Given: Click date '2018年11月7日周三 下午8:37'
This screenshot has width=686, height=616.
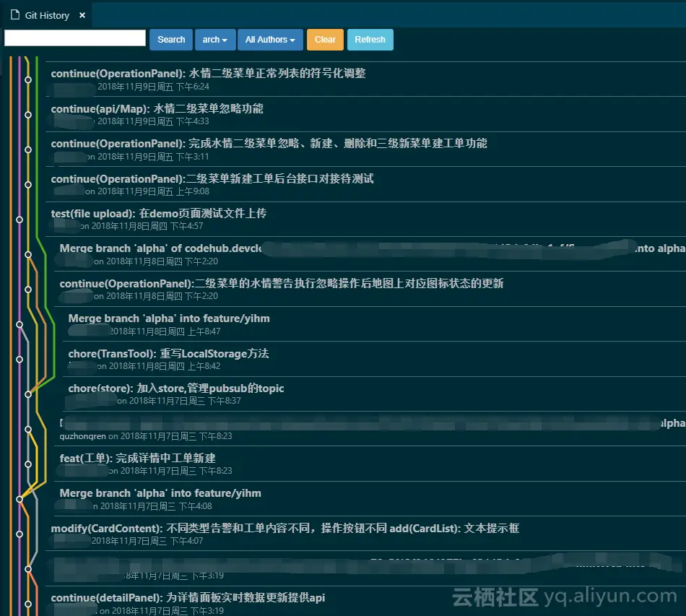Looking at the screenshot, I should tap(185, 402).
